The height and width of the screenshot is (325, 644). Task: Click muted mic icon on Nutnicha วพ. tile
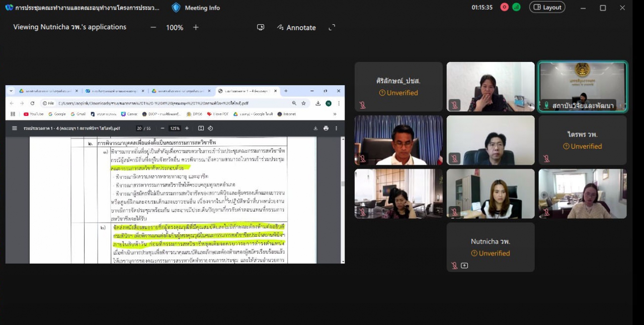pyautogui.click(x=454, y=266)
